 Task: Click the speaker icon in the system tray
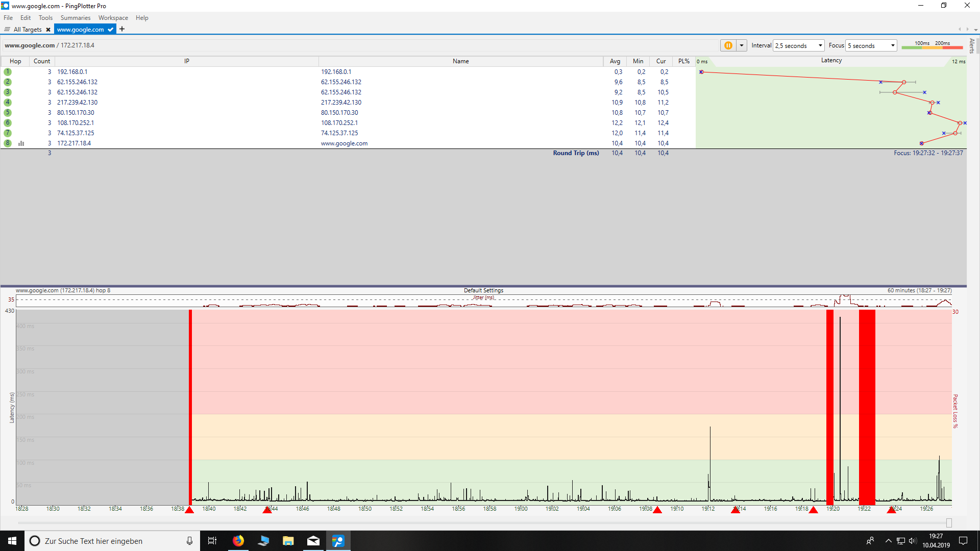point(912,540)
